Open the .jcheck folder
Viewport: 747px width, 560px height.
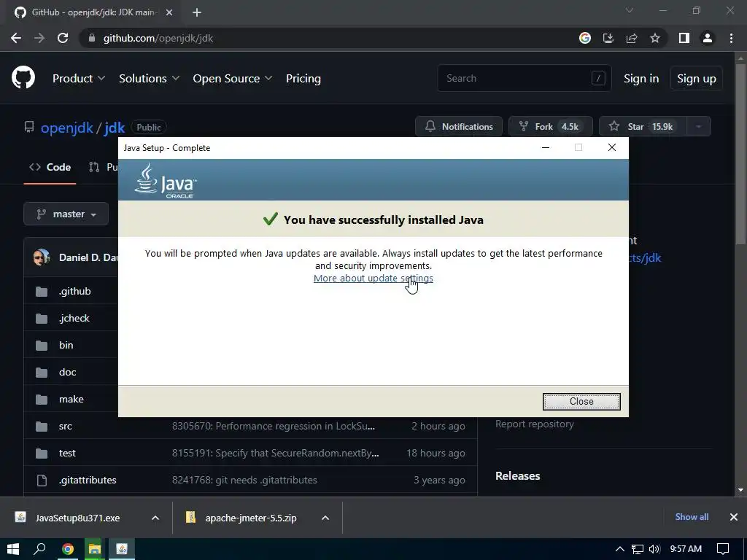(74, 318)
